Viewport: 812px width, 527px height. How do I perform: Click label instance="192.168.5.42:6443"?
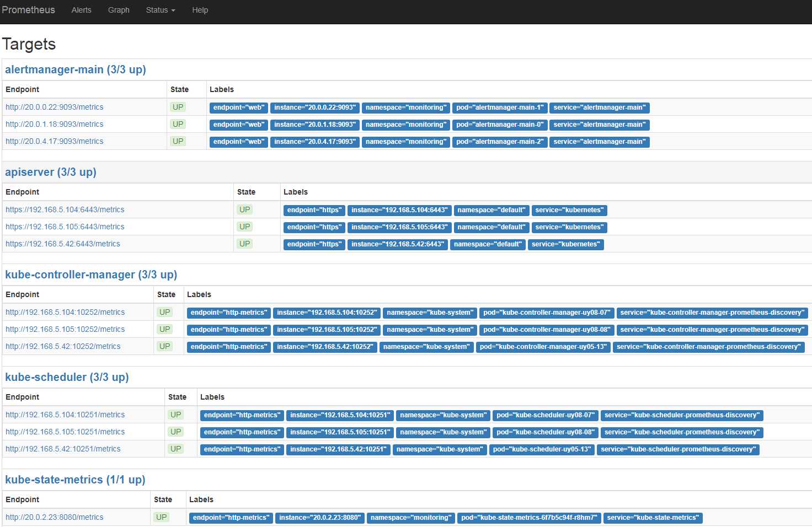click(x=398, y=244)
